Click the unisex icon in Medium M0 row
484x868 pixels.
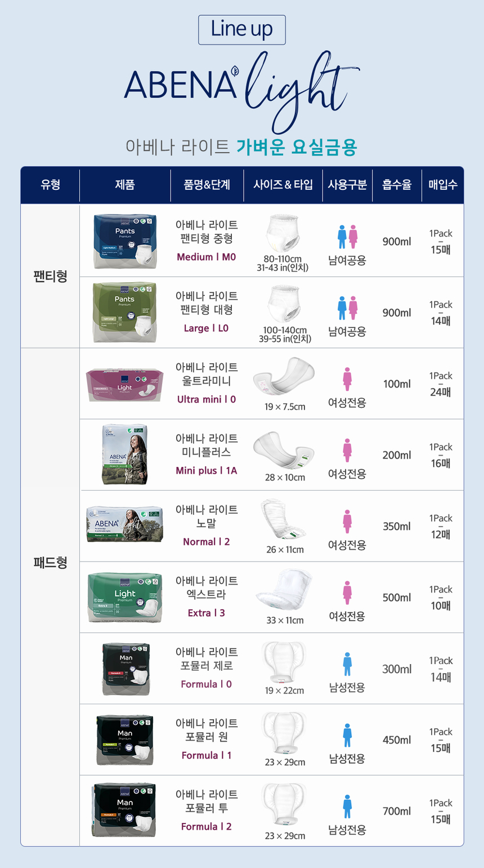click(347, 237)
